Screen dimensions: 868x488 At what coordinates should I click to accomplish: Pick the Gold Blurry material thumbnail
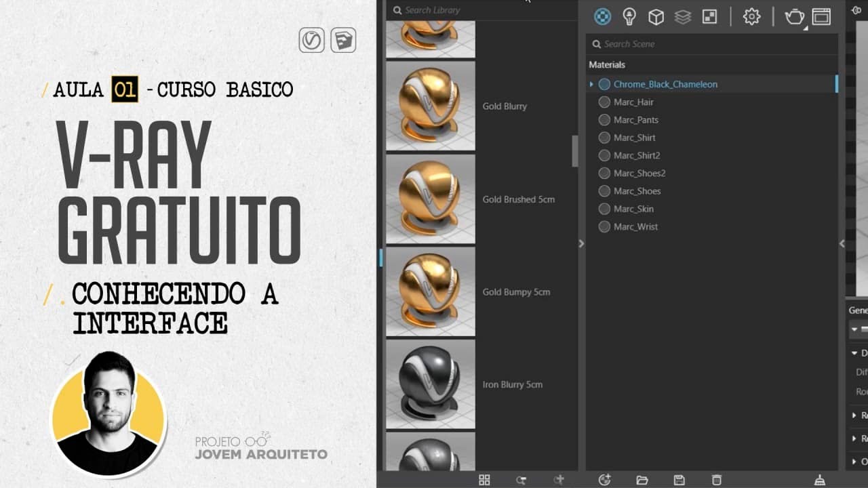(x=431, y=106)
